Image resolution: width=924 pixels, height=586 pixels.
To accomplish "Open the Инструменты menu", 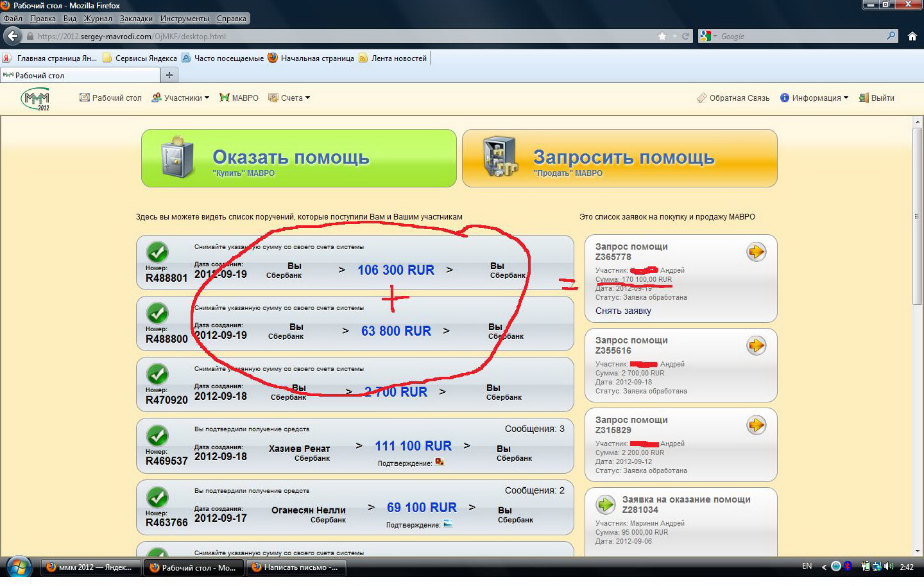I will 185,19.
